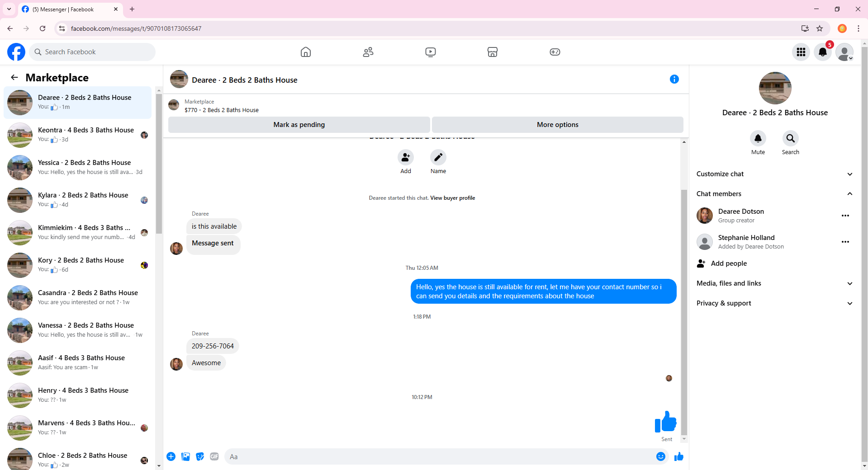868x470 pixels.
Task: Open Chloe 2 Beds 2 Baths House chat
Action: pyautogui.click(x=78, y=458)
